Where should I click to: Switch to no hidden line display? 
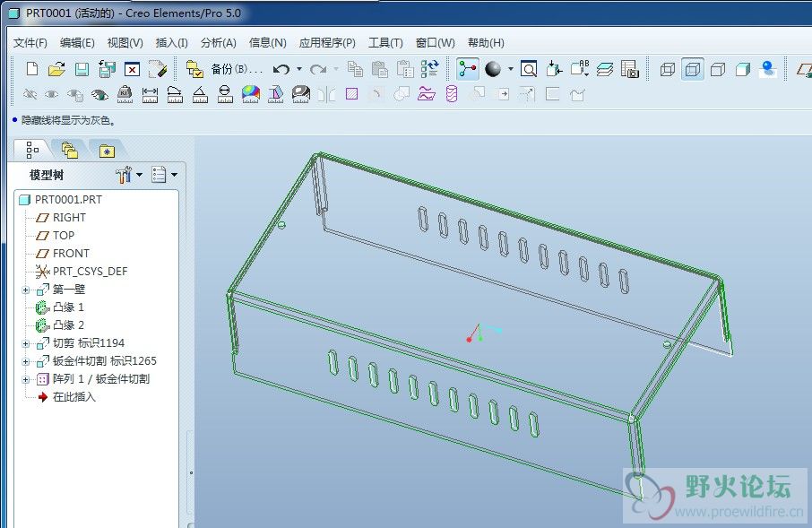(x=718, y=69)
